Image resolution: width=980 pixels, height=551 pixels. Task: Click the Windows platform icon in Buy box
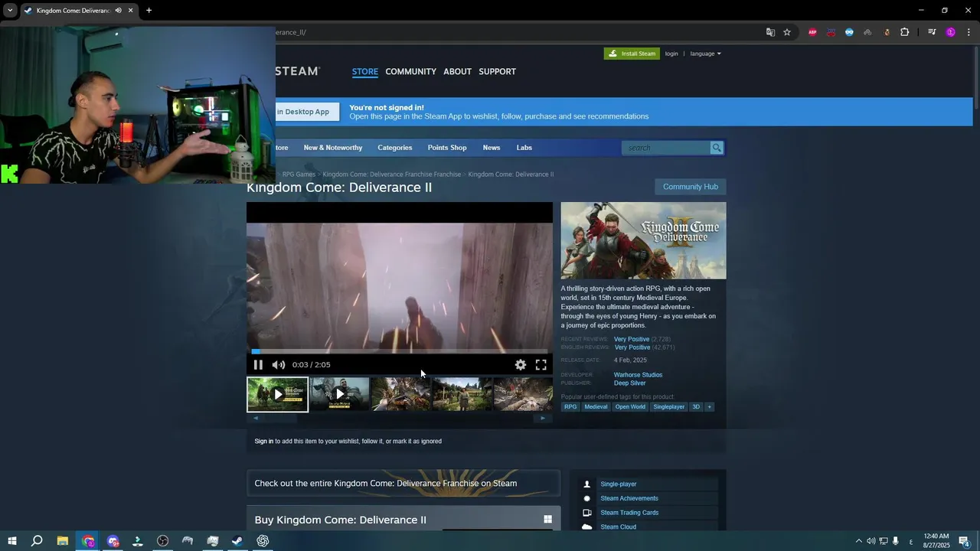point(547,520)
